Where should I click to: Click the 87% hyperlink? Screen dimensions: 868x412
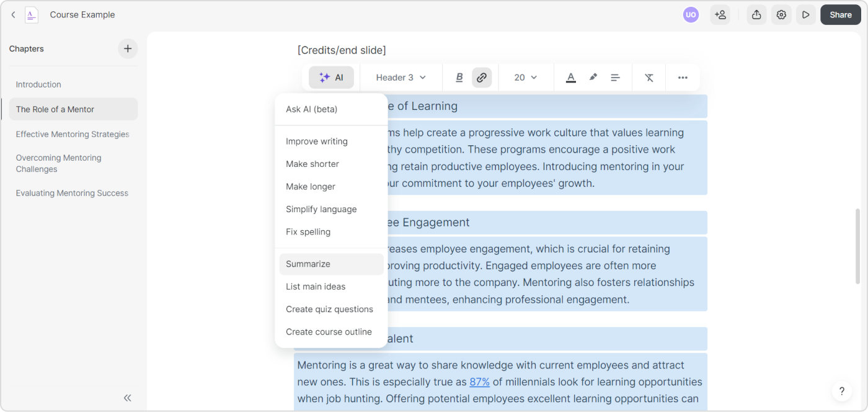point(479,382)
